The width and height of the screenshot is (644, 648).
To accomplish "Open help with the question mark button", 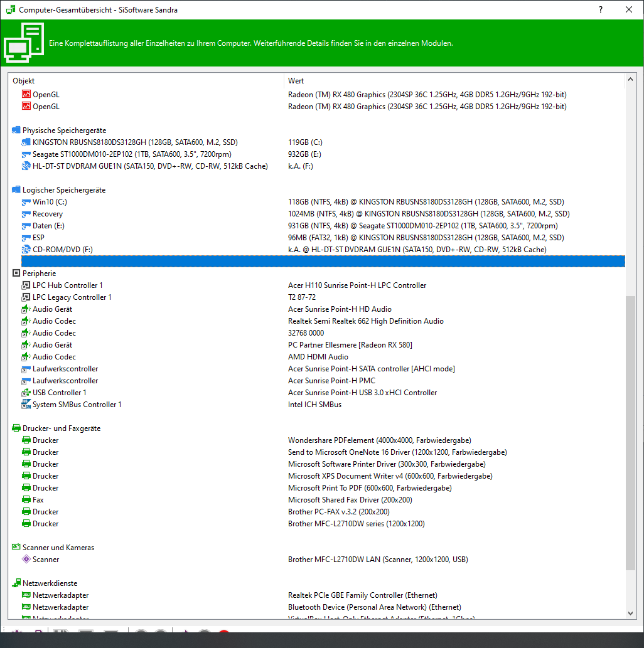I will (601, 9).
